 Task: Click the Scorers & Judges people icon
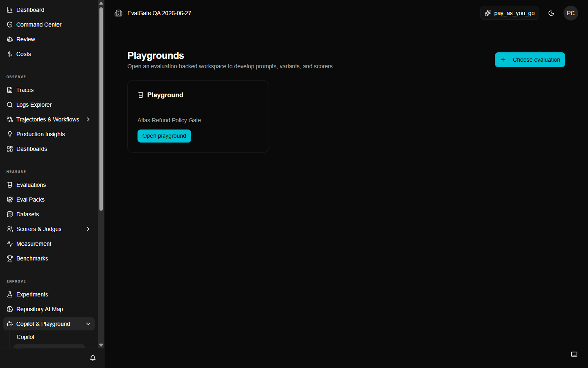click(10, 229)
